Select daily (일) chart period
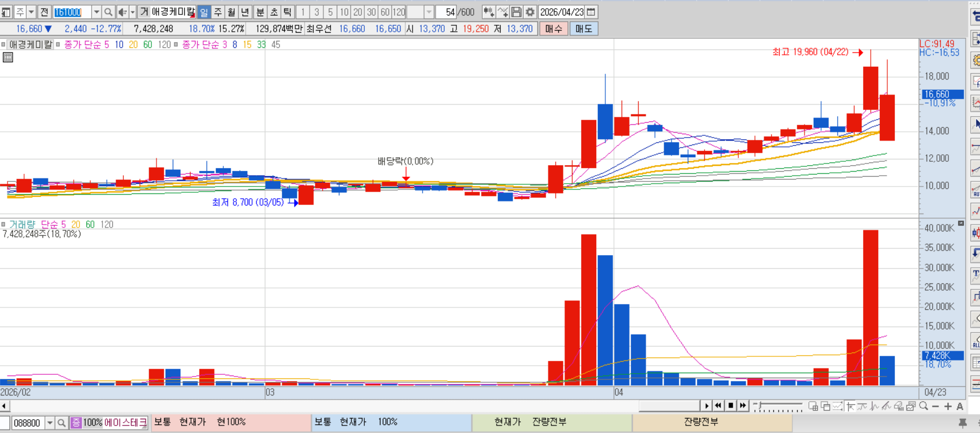Screen dimensions: 980x433 204,12
